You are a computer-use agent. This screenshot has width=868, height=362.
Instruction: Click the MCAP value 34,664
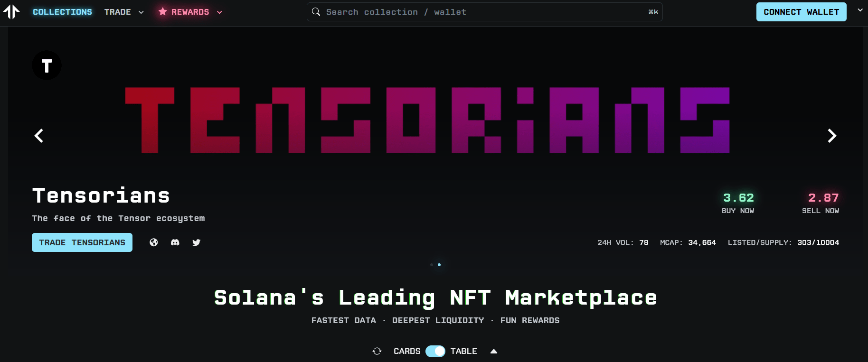702,242
